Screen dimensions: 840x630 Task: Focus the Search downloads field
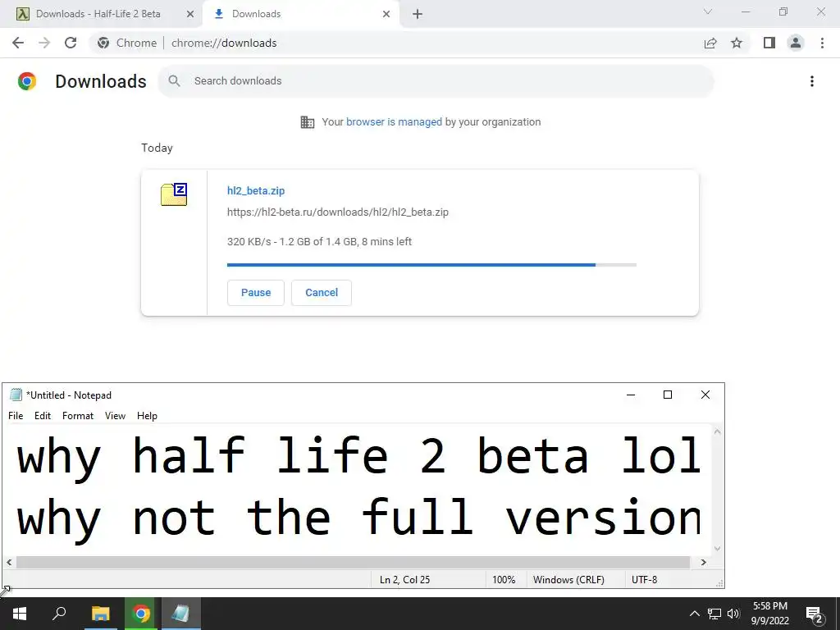pos(436,81)
